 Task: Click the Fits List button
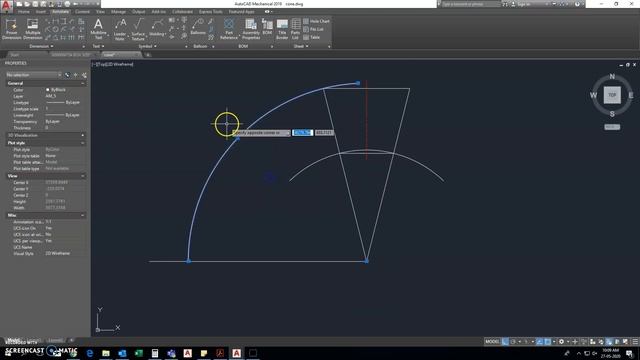[313, 29]
